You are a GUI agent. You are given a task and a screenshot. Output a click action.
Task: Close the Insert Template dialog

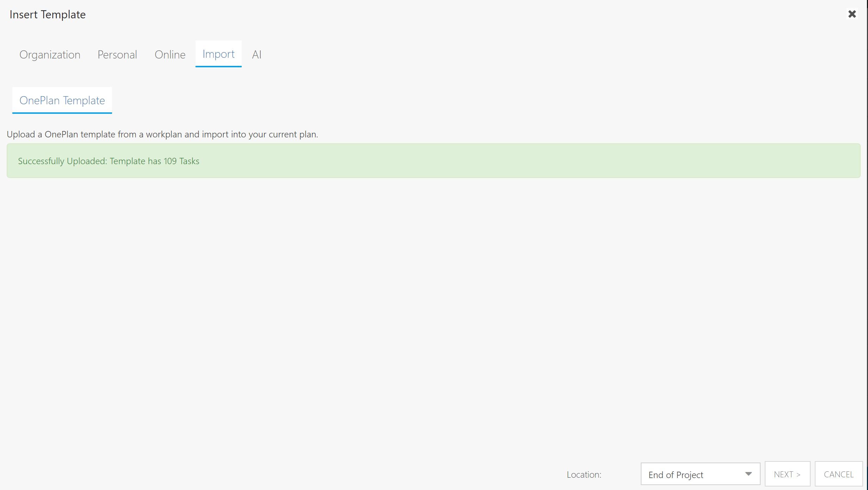pyautogui.click(x=852, y=14)
